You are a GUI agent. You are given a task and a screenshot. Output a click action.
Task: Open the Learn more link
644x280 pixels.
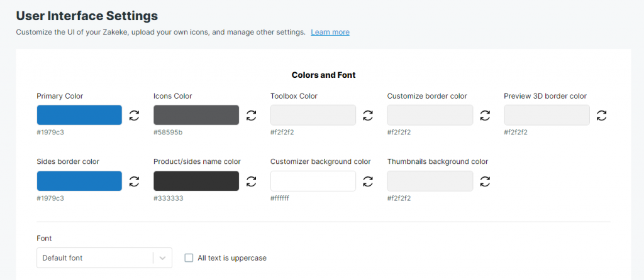click(330, 32)
